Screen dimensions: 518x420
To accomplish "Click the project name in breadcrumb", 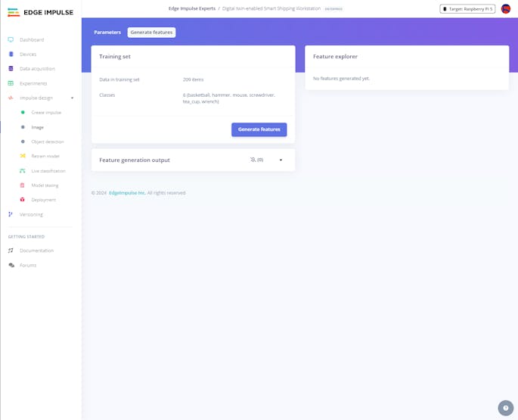I will tap(271, 8).
